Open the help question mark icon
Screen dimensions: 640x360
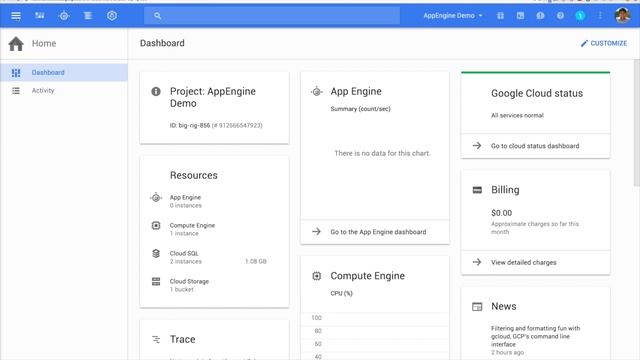(560, 16)
